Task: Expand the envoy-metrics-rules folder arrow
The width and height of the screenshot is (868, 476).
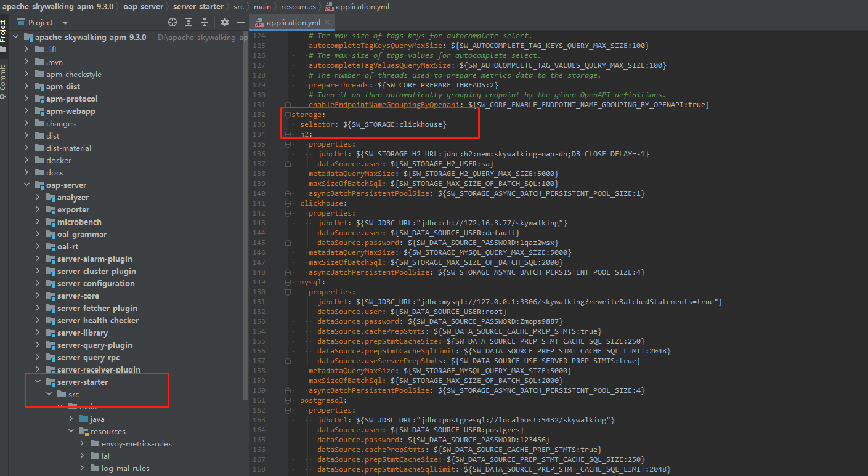Action: 83,443
